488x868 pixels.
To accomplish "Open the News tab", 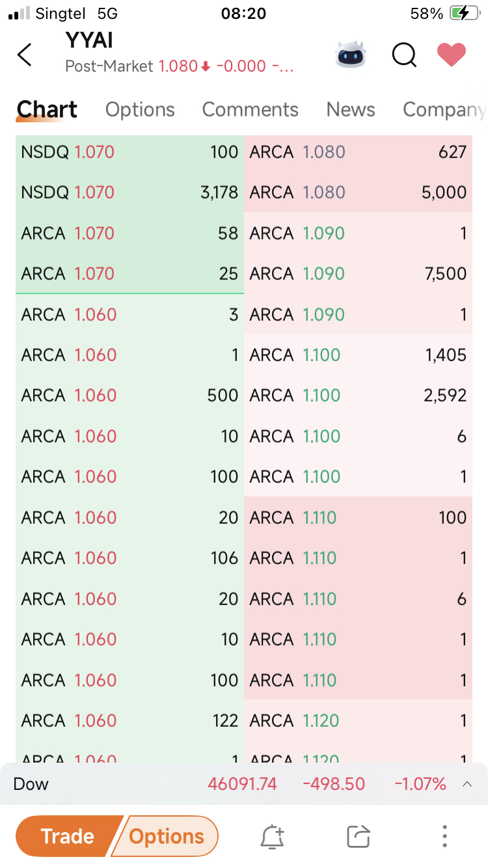I will [351, 109].
